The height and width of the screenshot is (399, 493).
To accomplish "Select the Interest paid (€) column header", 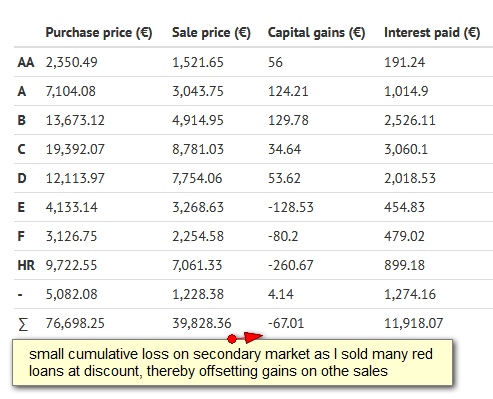I will coord(432,33).
